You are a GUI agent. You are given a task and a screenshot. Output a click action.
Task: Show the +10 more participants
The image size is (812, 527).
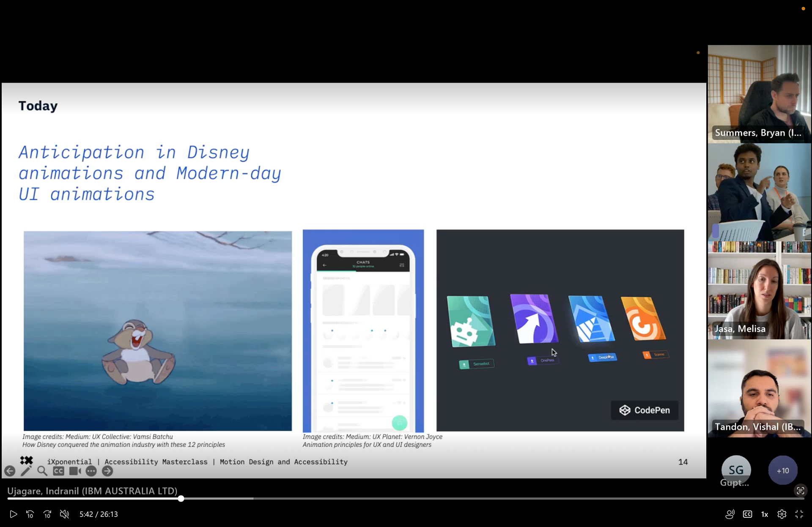[783, 470]
